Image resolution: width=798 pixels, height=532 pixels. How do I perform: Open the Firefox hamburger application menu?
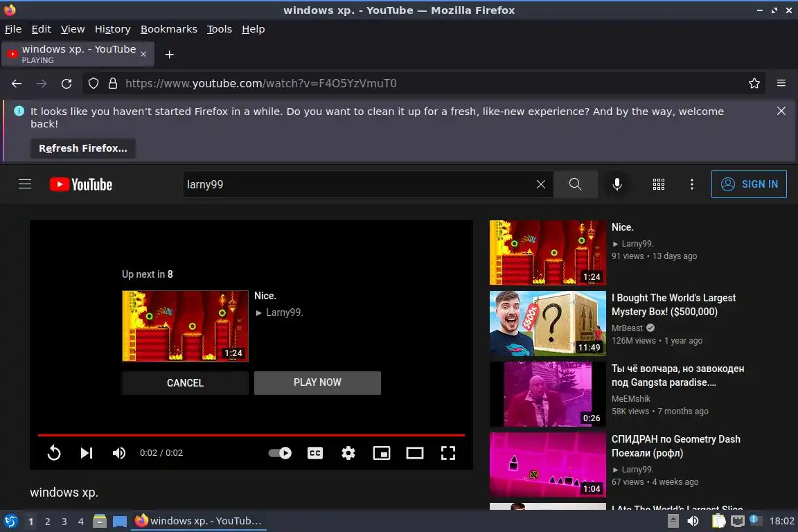(x=781, y=84)
